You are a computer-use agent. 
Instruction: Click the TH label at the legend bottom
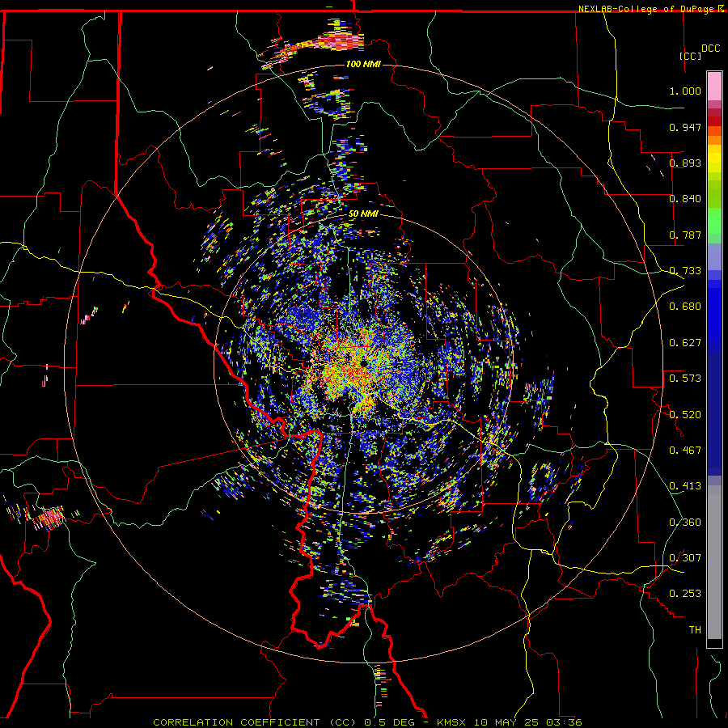695,630
